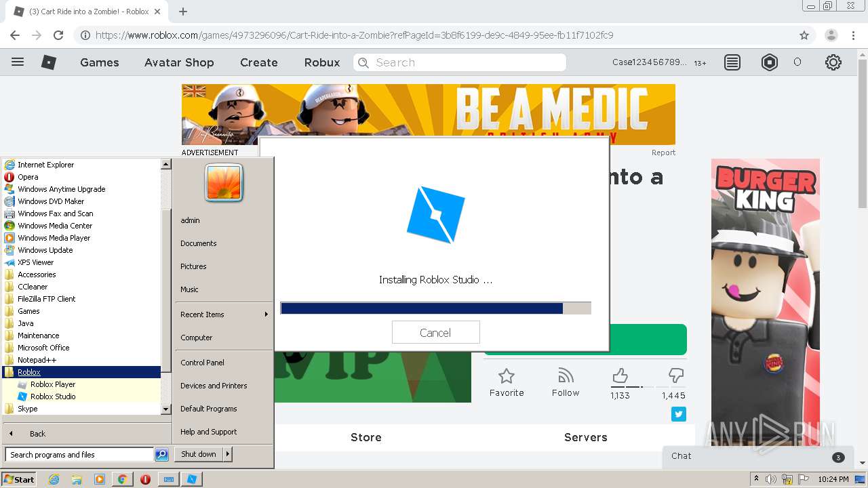The height and width of the screenshot is (488, 868).
Task: Click the Shut down button
Action: [199, 454]
